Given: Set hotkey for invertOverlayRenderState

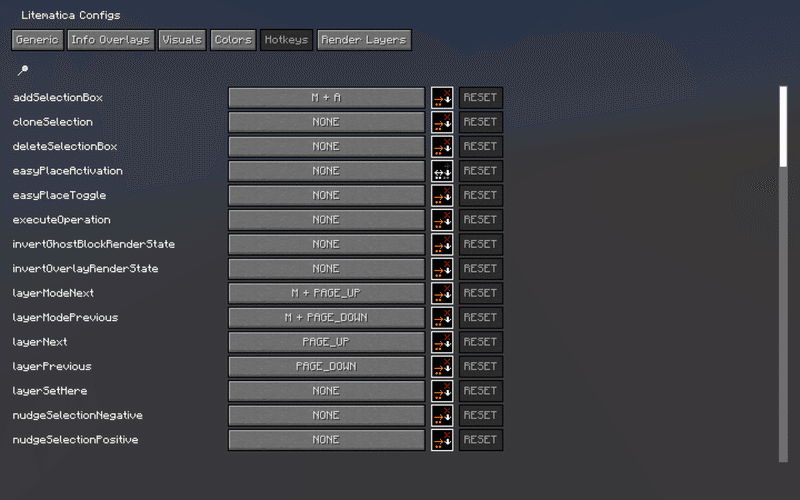Looking at the screenshot, I should [x=326, y=269].
